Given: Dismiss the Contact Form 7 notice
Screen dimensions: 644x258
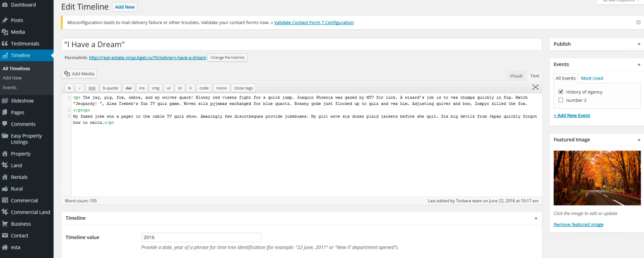Looking at the screenshot, I should 638,22.
